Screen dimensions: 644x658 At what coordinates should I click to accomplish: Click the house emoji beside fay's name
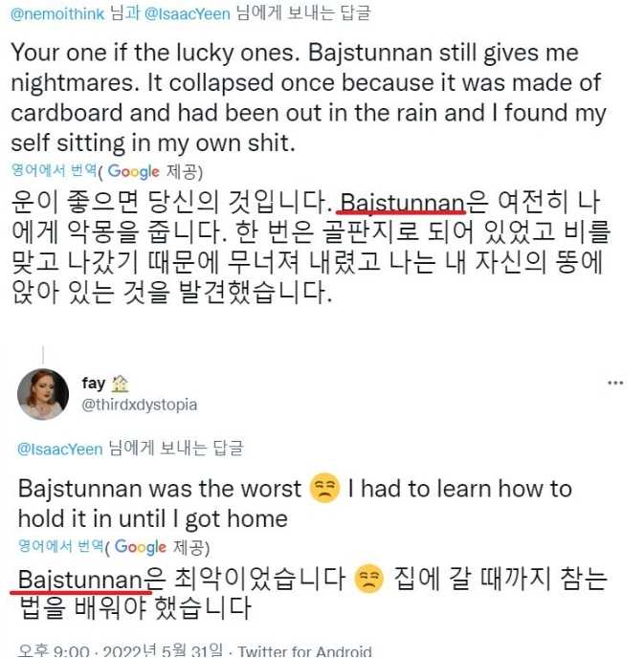[x=121, y=384]
